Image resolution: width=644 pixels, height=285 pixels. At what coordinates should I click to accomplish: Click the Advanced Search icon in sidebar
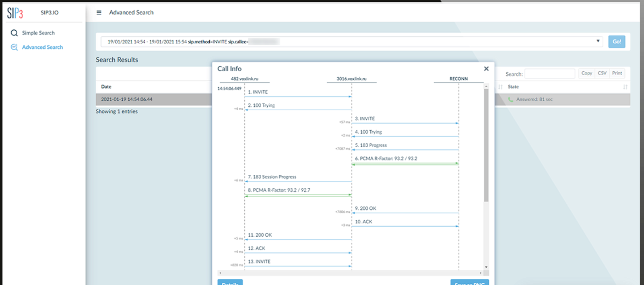14,47
